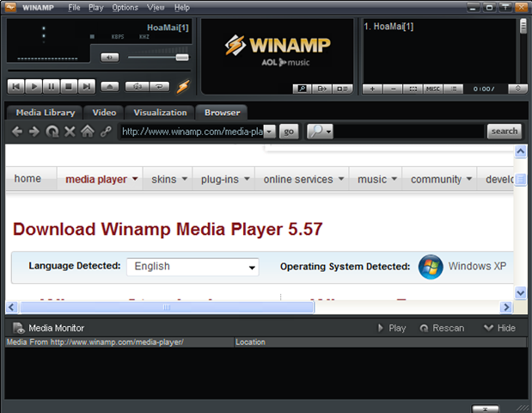This screenshot has height=413, width=532.
Task: Open the playlist select options button
Action: (413, 89)
